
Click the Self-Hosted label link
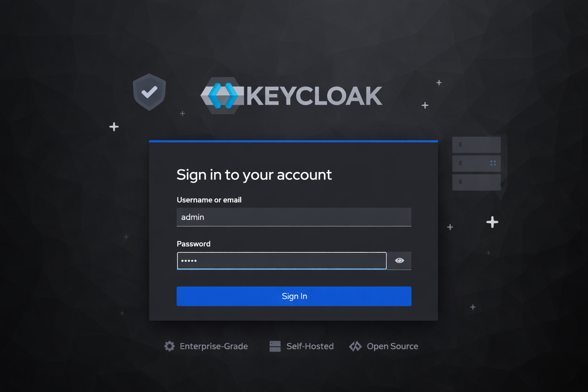[310, 346]
